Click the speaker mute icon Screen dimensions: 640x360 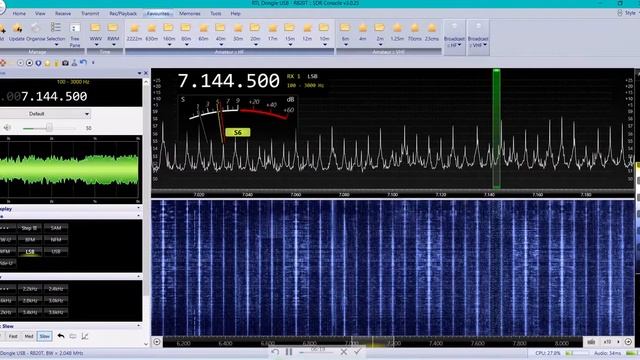click(7, 128)
